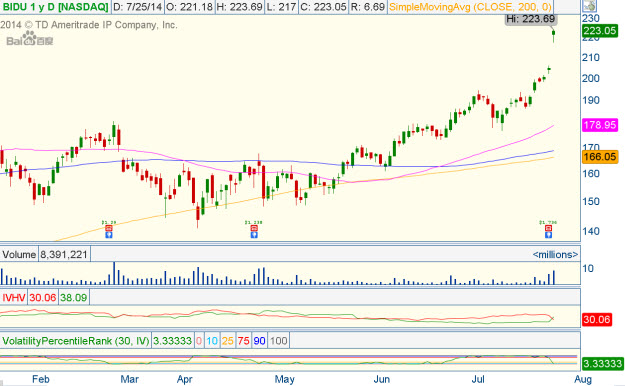
Task: Click the red earnings phone icon near late April
Action: coord(254,228)
